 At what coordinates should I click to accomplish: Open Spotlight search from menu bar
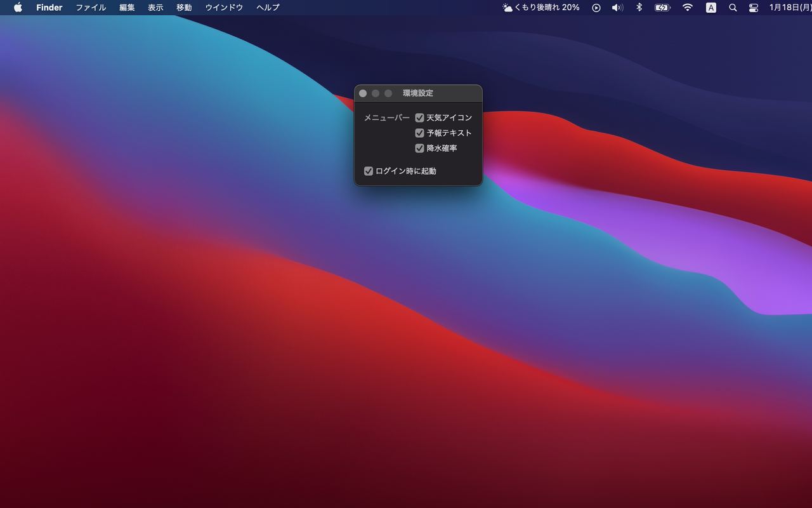pos(733,8)
